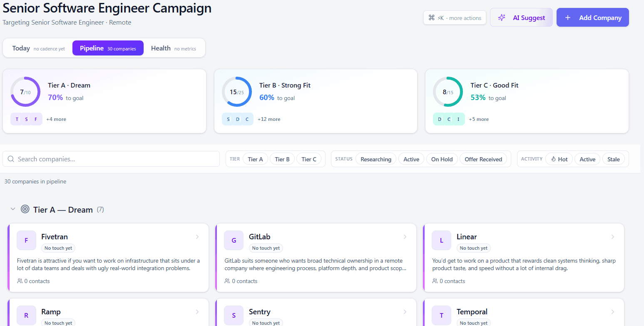Filter by Tier C
Image resolution: width=644 pixels, height=326 pixels.
(309, 159)
